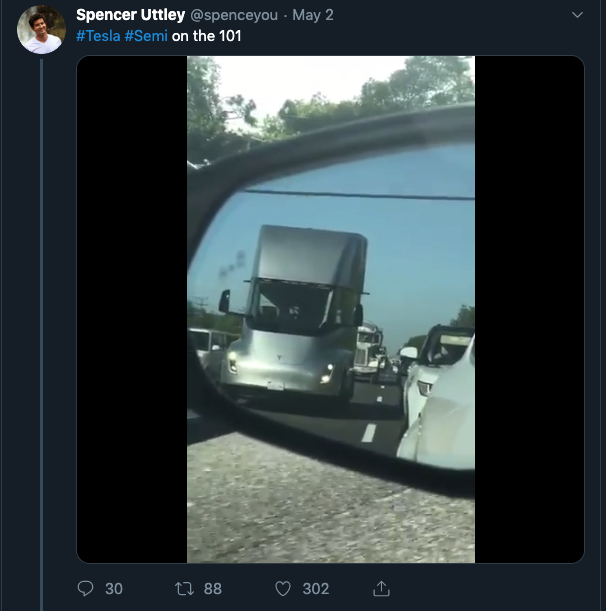Play the Tesla Semi mirror video
Viewport: 606px width, 611px height.
point(330,309)
